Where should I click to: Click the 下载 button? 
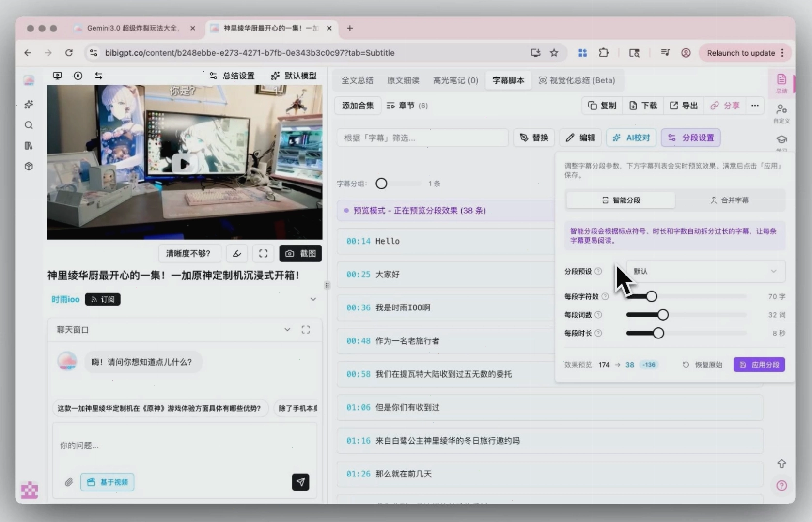[643, 106]
